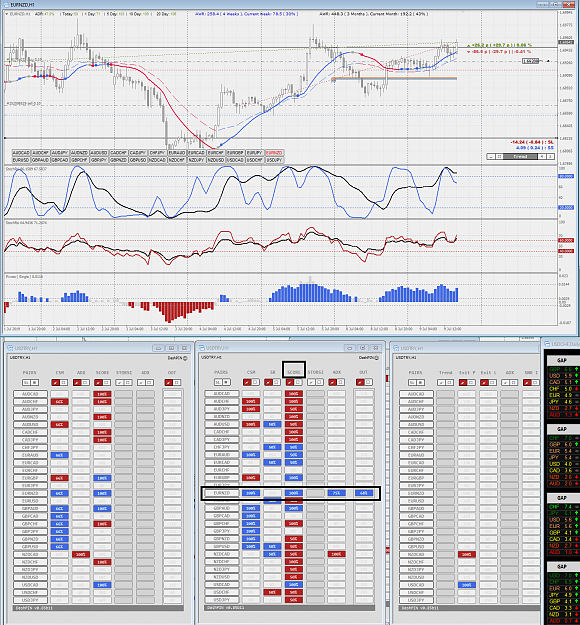The image size is (580, 625).
Task: Toggle the ADX sort arrow in the SR-column panel
Action: point(332,382)
